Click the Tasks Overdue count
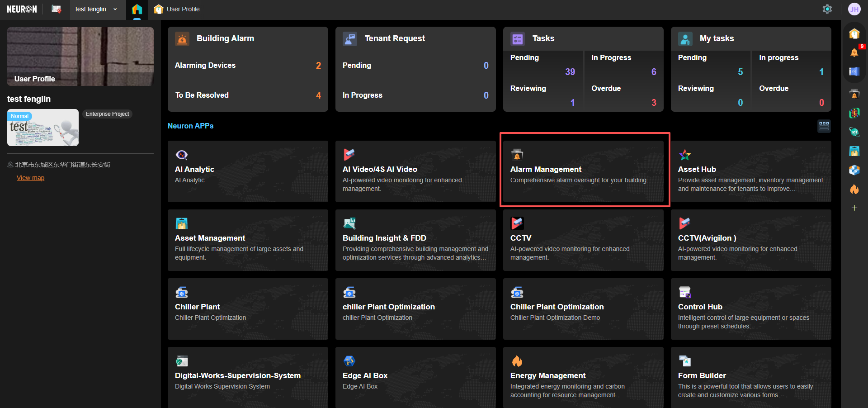Viewport: 868px width, 408px height. (653, 103)
